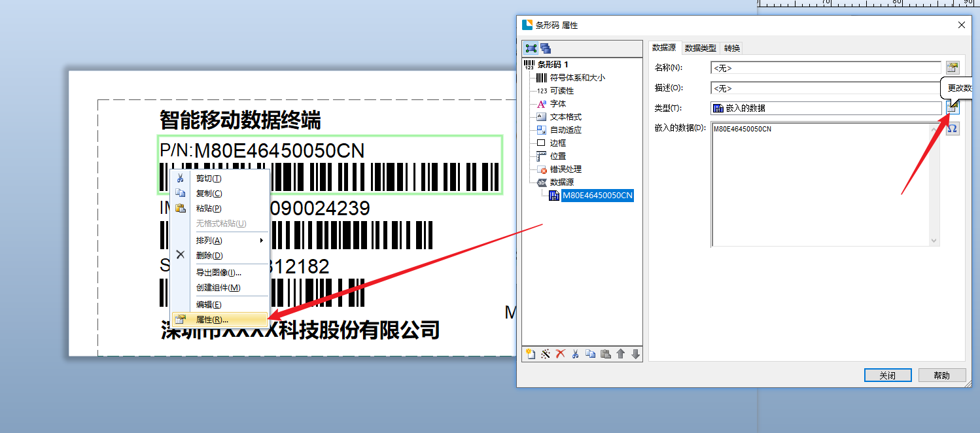Click the paste clipboard icon in dialog toolbar
980x433 pixels.
606,354
